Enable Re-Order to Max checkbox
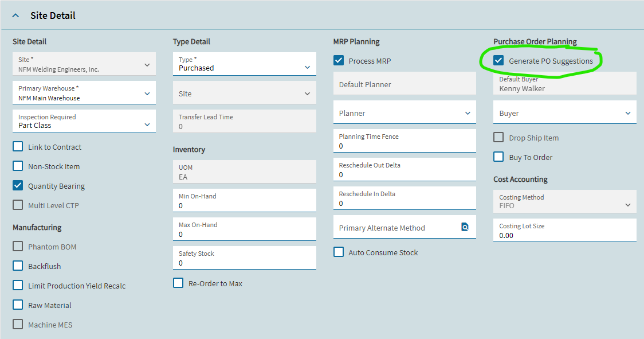Viewport: 644px width, 339px height. coord(178,283)
